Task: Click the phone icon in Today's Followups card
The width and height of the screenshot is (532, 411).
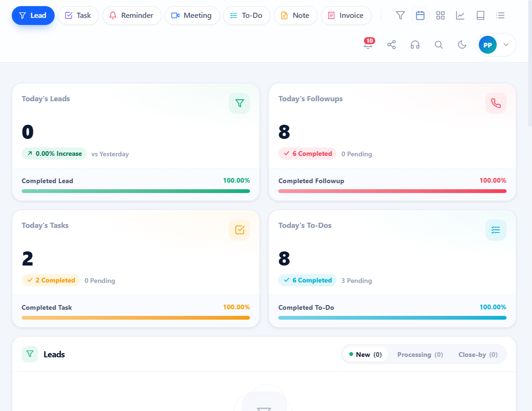Action: pyautogui.click(x=496, y=103)
